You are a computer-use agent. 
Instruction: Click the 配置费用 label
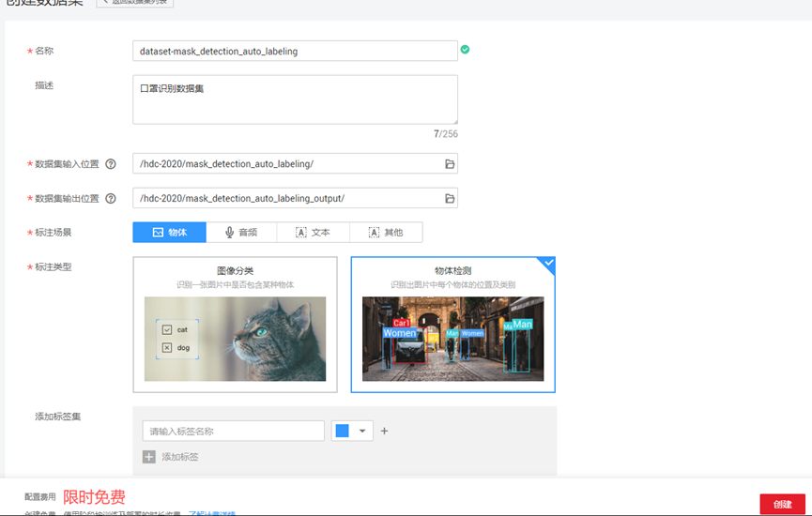(39, 497)
